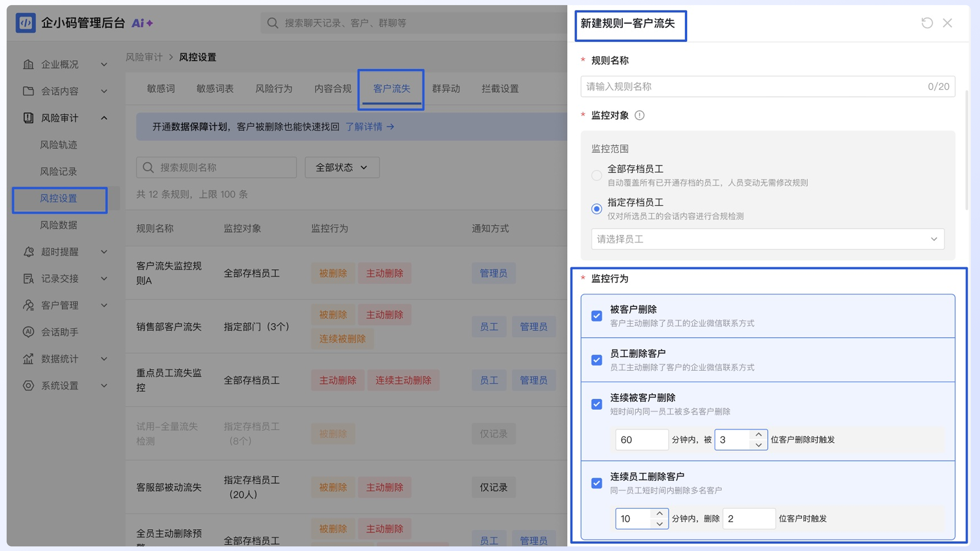980x551 pixels.
Task: Click the 请输入规则名称 input field
Action: 768,86
